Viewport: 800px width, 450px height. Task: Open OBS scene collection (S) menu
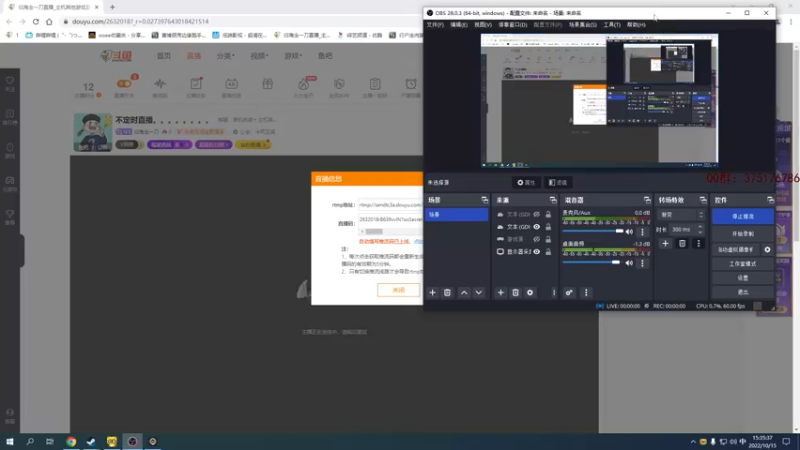pyautogui.click(x=583, y=24)
